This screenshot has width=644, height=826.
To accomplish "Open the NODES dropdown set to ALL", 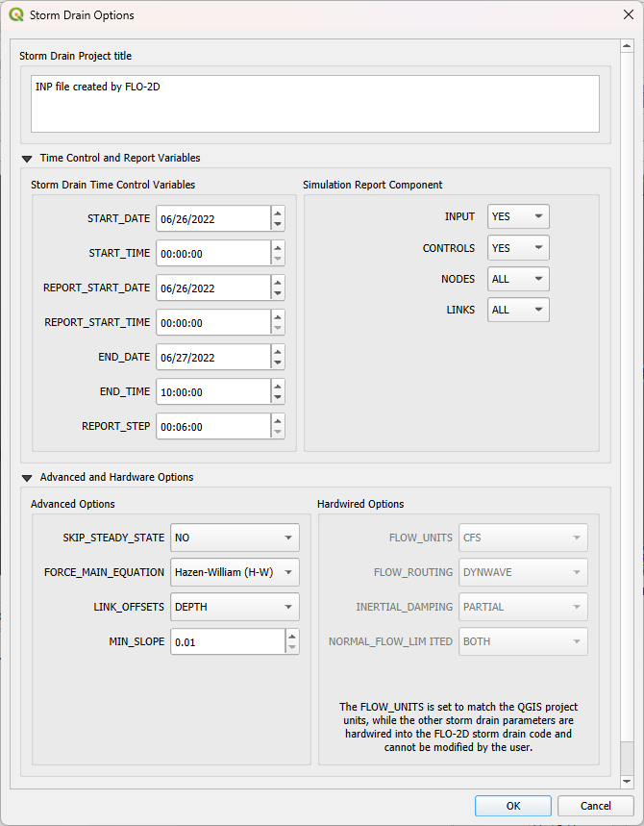I will pyautogui.click(x=518, y=279).
